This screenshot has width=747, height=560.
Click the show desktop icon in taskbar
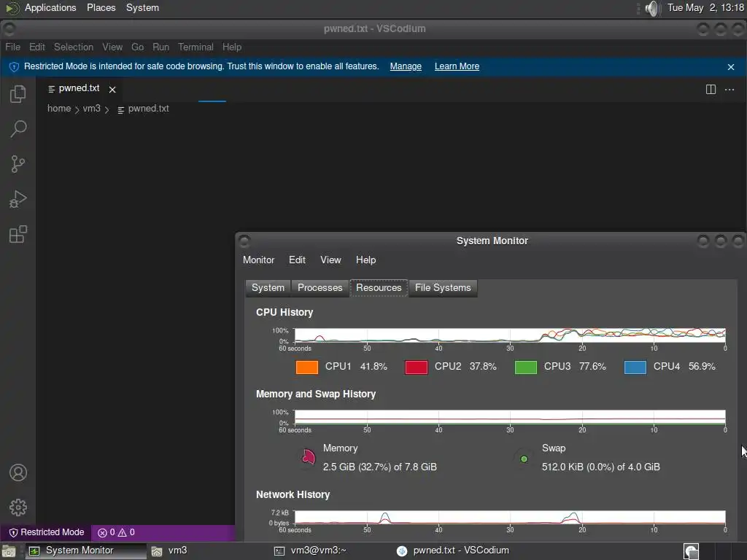click(9, 551)
